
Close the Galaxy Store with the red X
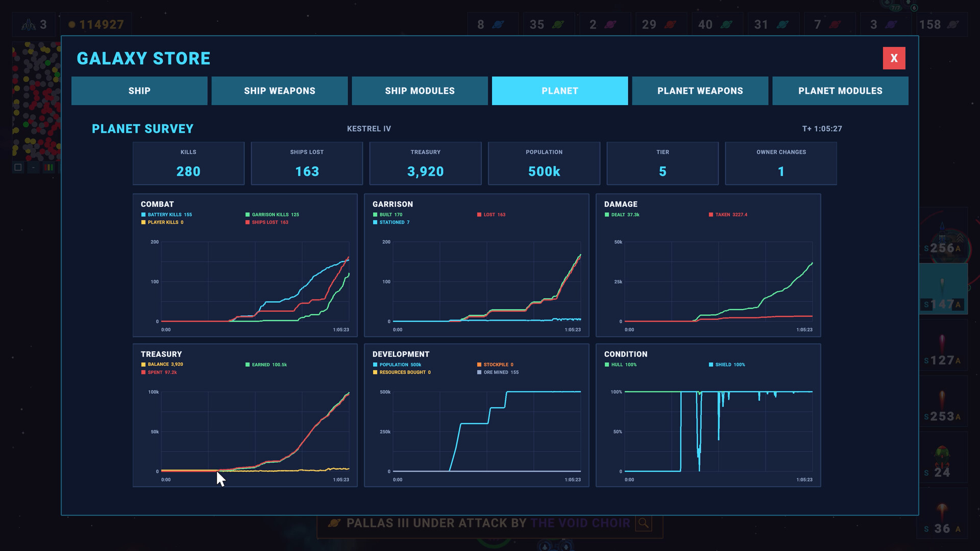click(894, 58)
